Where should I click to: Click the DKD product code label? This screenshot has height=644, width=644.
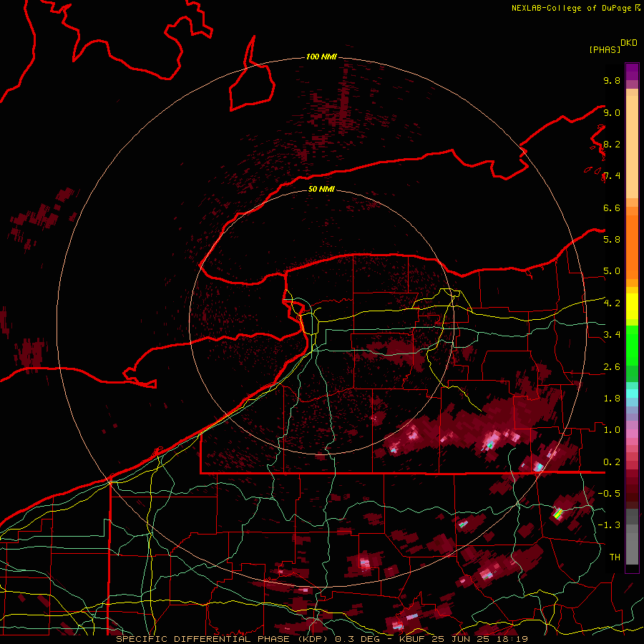[629, 43]
